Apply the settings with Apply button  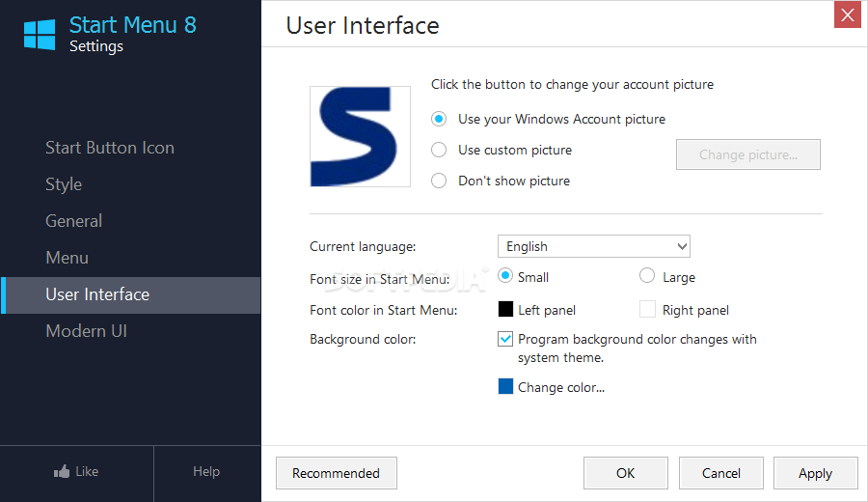[x=815, y=473]
